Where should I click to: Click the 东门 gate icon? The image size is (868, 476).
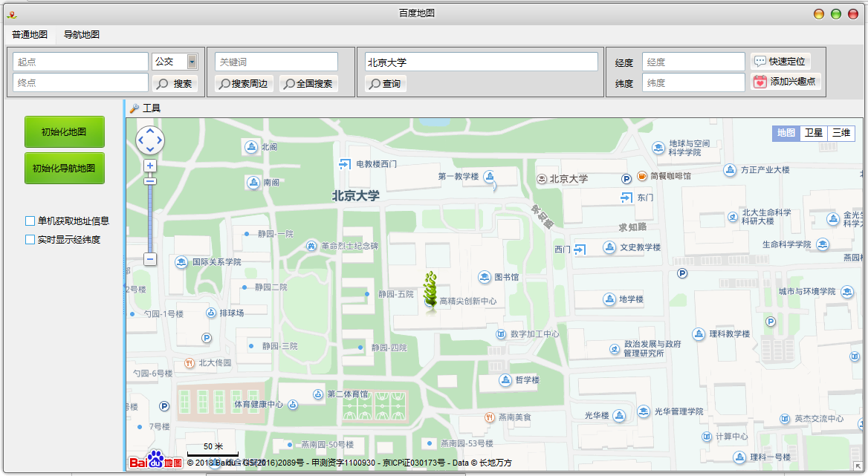pyautogui.click(x=626, y=198)
